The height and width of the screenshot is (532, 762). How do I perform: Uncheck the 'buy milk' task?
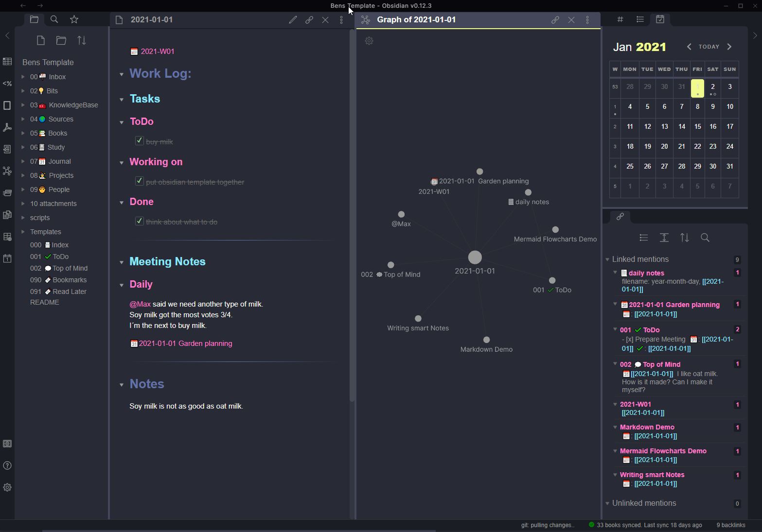[140, 141]
